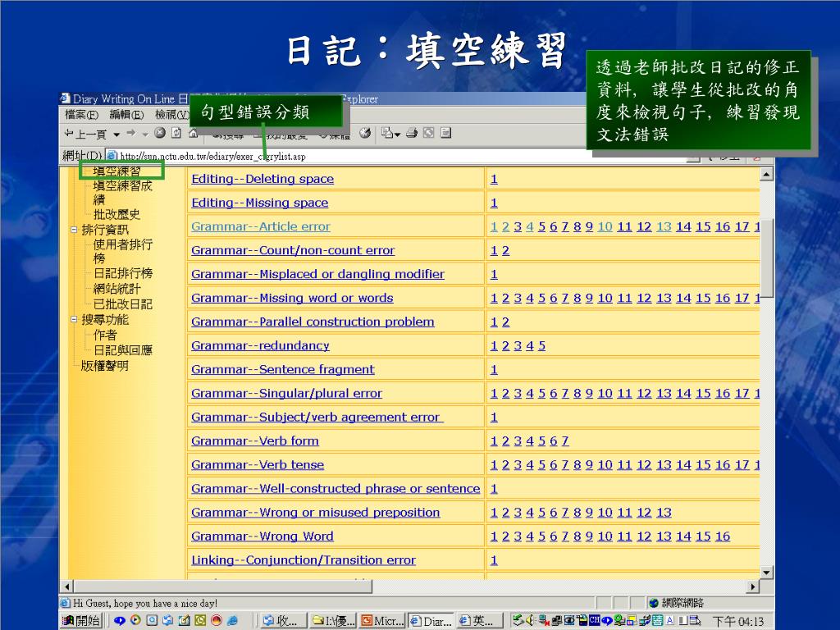
Task: Switch to the Micr... taskbar window
Action: (x=382, y=621)
